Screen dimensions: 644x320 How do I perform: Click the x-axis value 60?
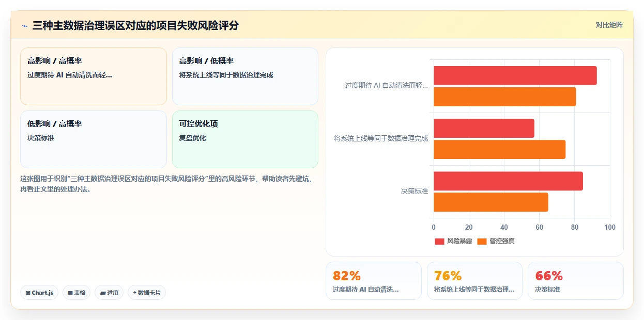[x=540, y=227]
